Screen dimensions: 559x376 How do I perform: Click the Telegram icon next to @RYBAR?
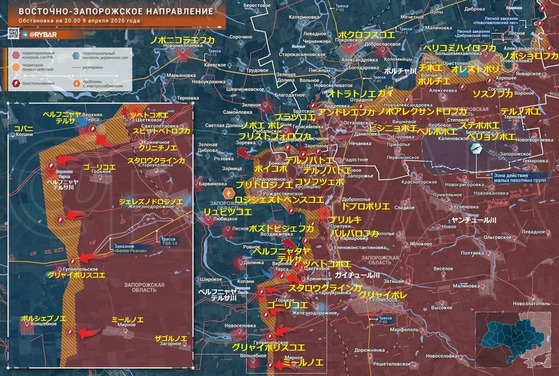pyautogui.click(x=25, y=35)
